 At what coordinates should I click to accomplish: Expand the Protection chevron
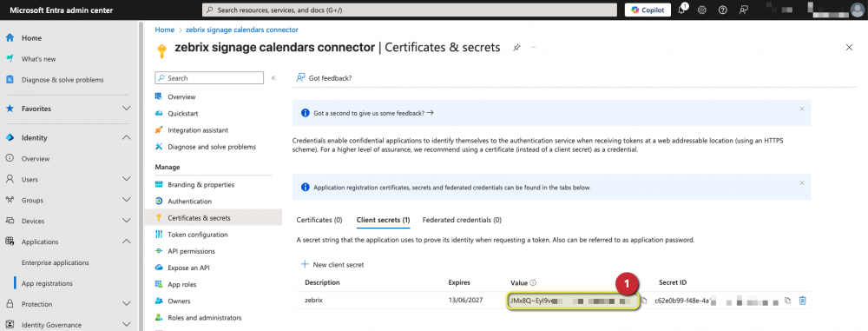126,304
